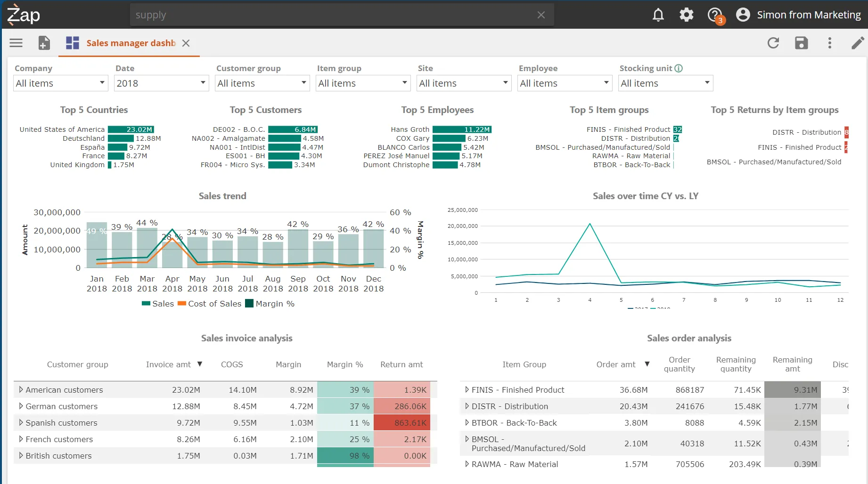Open the help icon with badge
The width and height of the screenshot is (868, 484).
click(715, 15)
